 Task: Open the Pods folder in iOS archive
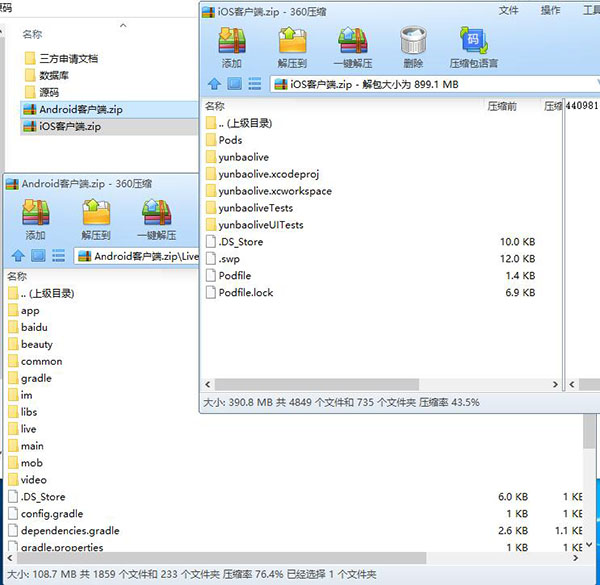pyautogui.click(x=224, y=140)
